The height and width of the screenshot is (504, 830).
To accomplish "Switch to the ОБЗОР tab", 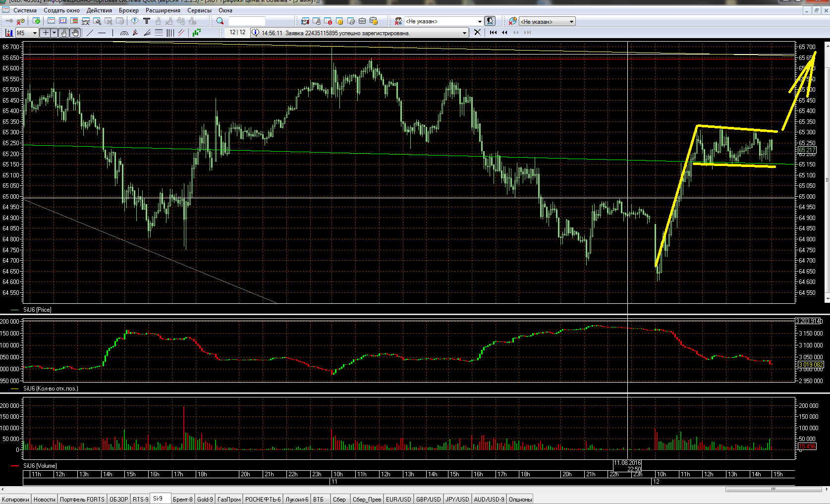I will [118, 499].
